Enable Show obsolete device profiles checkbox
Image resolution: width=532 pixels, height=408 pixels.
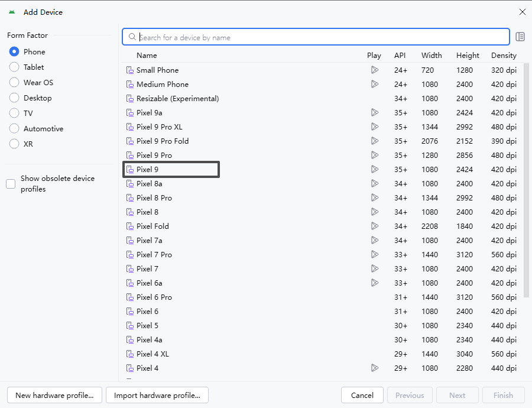tap(11, 184)
